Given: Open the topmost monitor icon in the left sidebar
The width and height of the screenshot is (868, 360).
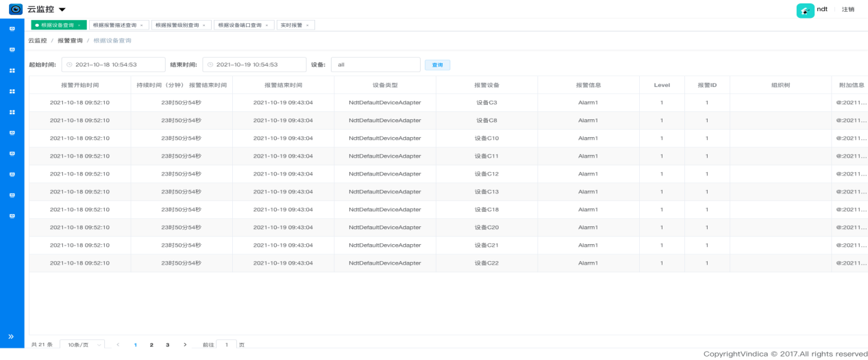Looking at the screenshot, I should pyautogui.click(x=12, y=29).
